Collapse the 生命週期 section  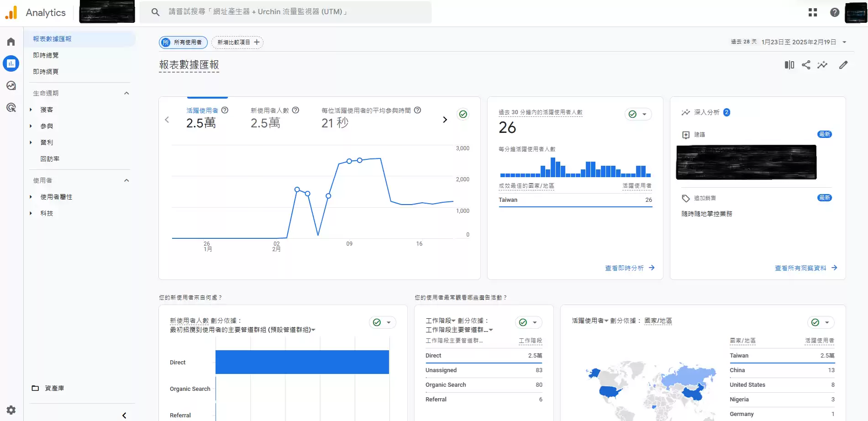click(126, 93)
